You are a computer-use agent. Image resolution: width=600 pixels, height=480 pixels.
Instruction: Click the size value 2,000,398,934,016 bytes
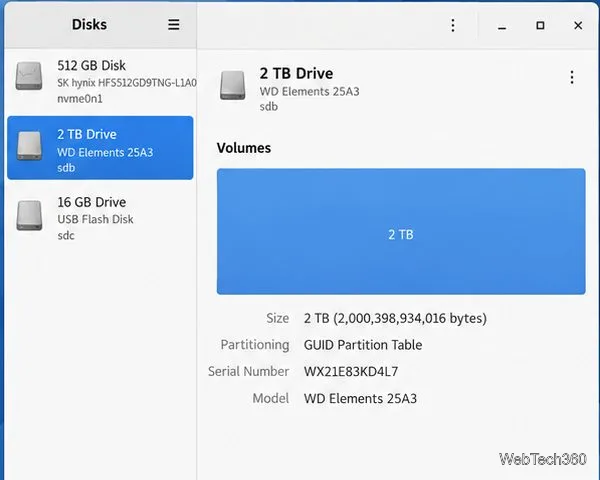point(395,318)
